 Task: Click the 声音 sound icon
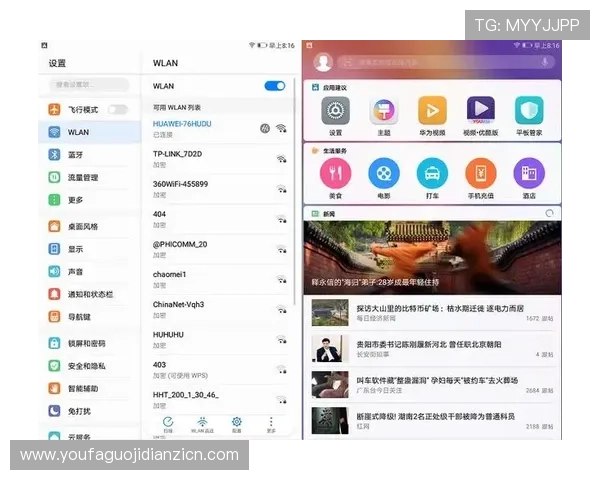point(54,271)
